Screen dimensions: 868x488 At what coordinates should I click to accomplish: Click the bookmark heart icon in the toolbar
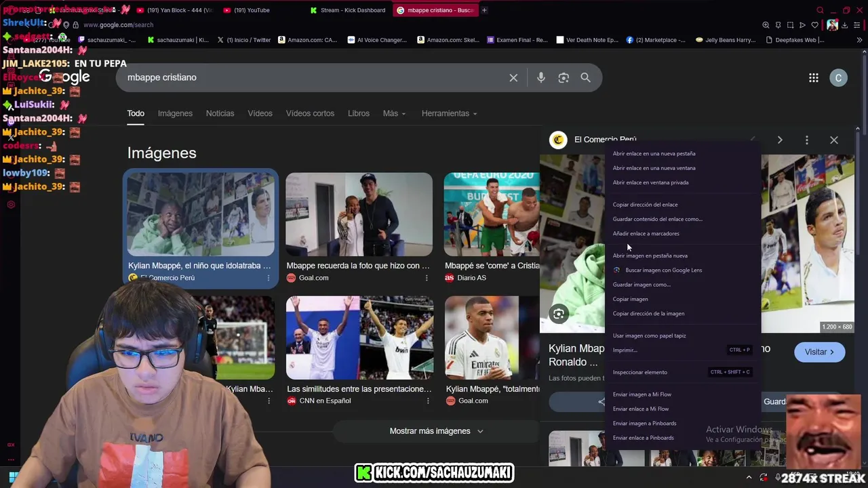click(815, 25)
